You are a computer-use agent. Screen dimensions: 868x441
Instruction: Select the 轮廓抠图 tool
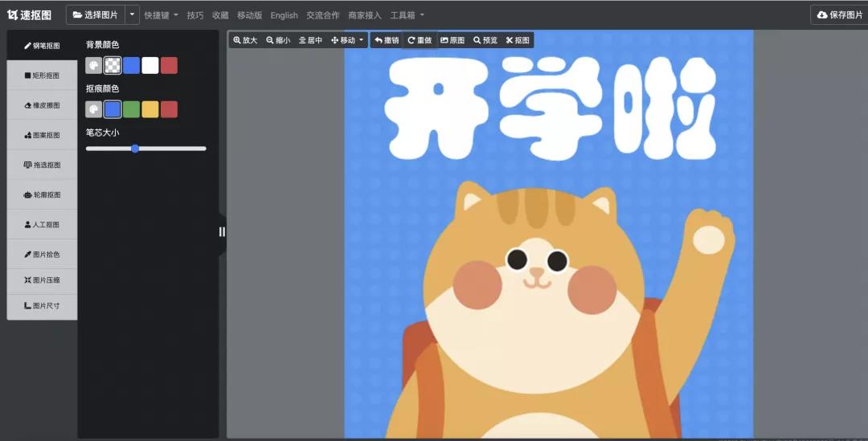click(42, 194)
